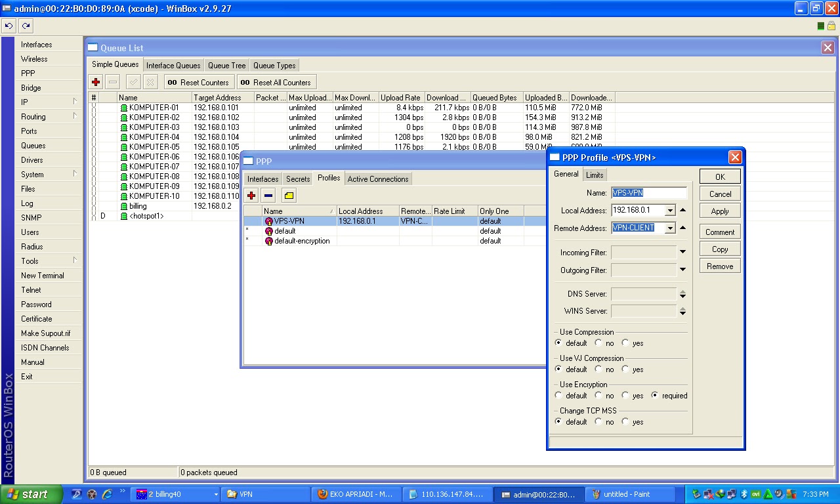Click the lock icon at top right

click(831, 26)
